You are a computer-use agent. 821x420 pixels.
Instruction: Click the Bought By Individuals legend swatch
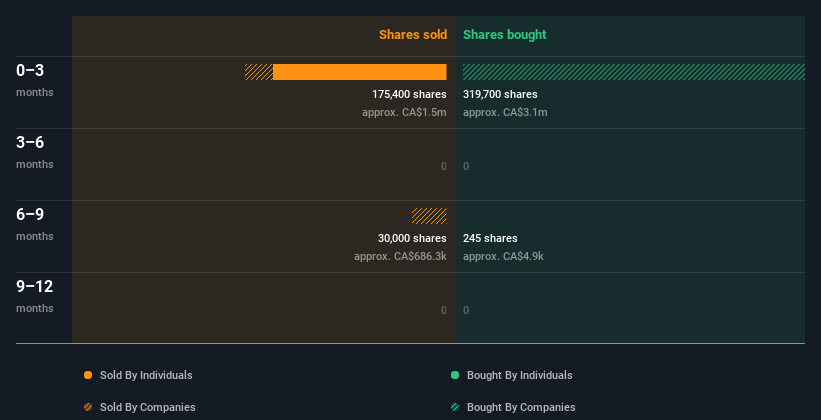click(455, 375)
